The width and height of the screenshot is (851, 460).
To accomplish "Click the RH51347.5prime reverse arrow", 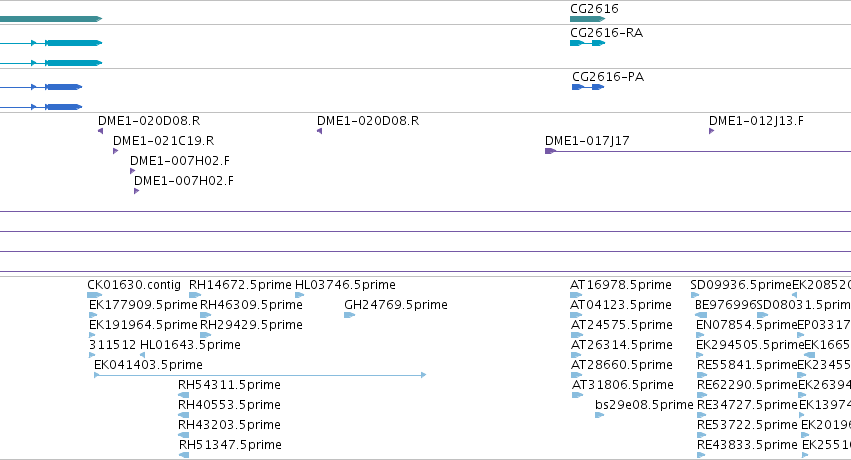I will (184, 455).
